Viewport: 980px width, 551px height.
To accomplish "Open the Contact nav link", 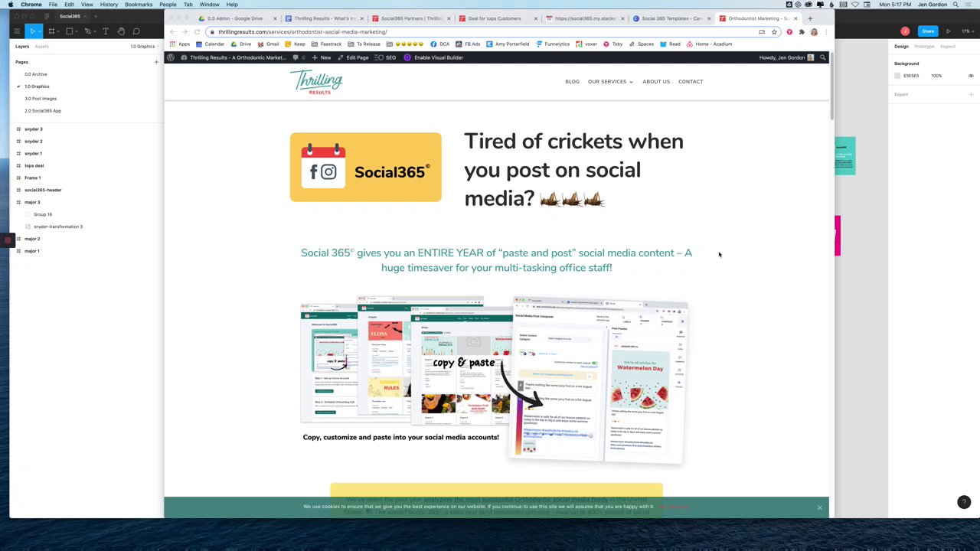I will (x=690, y=81).
